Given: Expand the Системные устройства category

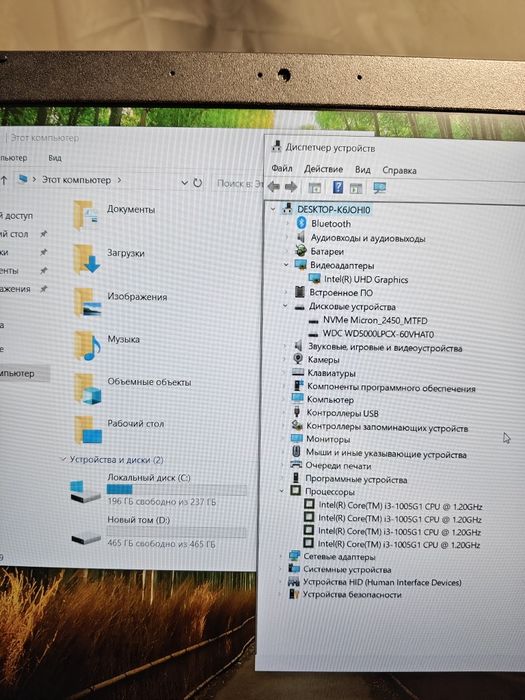Looking at the screenshot, I should [x=280, y=569].
